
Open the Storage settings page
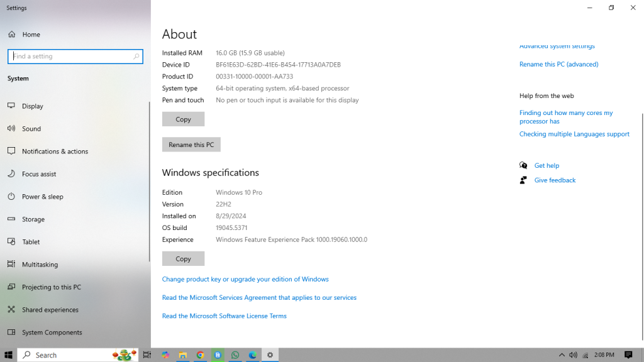33,219
